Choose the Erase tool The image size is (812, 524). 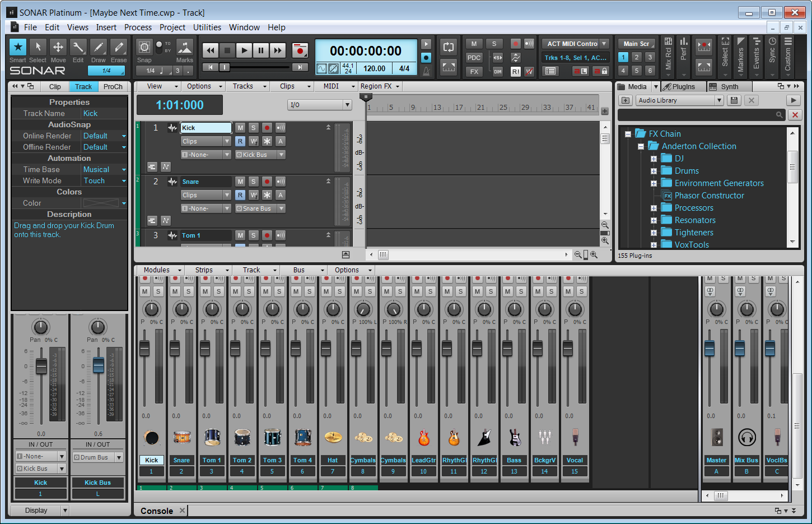pyautogui.click(x=119, y=48)
